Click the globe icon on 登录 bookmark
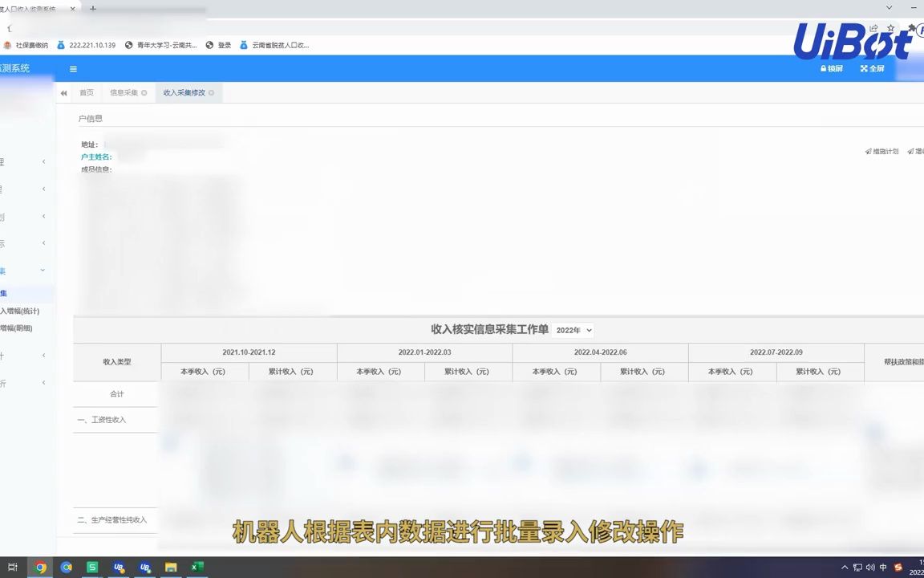This screenshot has height=578, width=924. (209, 45)
